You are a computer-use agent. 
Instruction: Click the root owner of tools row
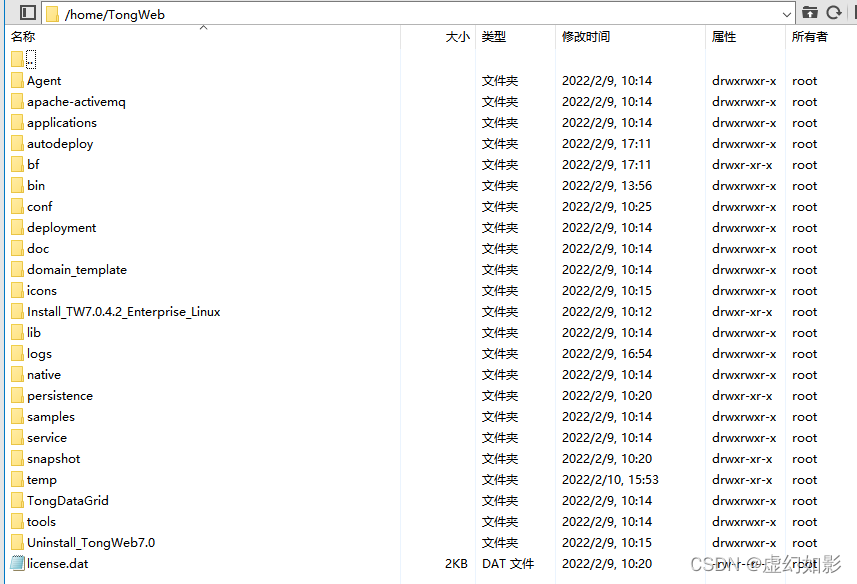(x=805, y=522)
